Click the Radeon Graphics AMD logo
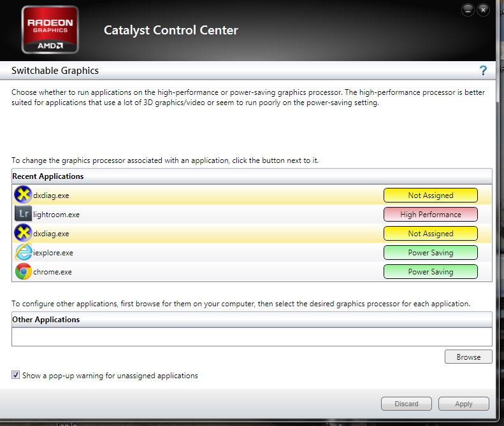The height and width of the screenshot is (426, 504). (50, 29)
